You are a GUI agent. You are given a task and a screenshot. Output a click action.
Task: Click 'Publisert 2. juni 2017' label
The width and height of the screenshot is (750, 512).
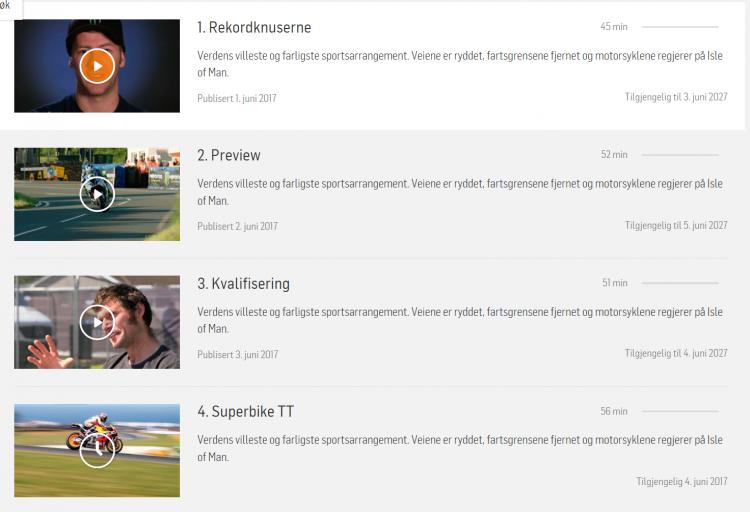237,226
